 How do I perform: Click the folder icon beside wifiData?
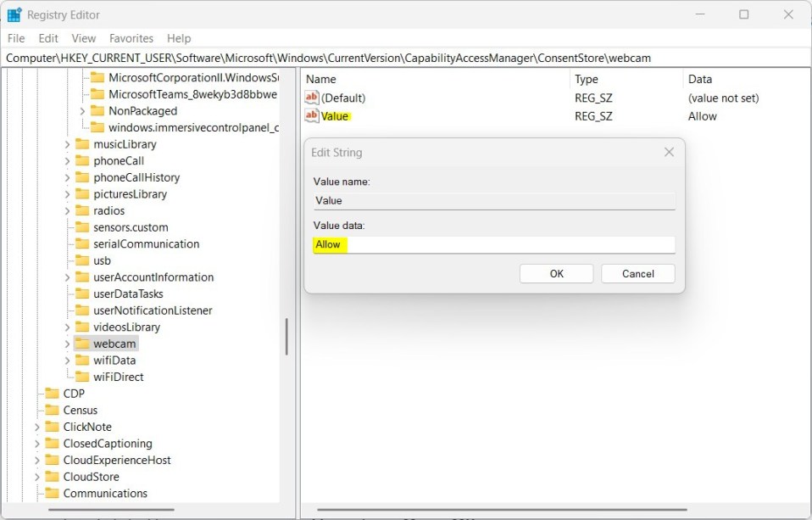click(x=82, y=360)
